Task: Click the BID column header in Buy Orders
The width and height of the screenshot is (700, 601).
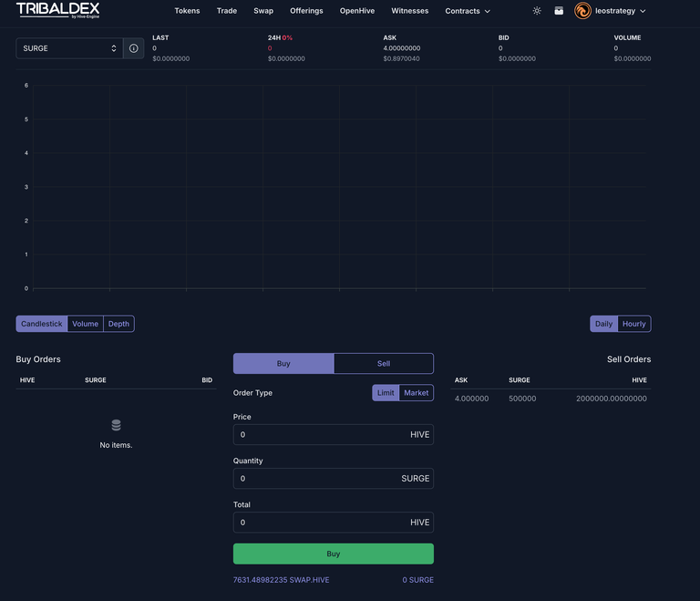Action: pyautogui.click(x=207, y=380)
